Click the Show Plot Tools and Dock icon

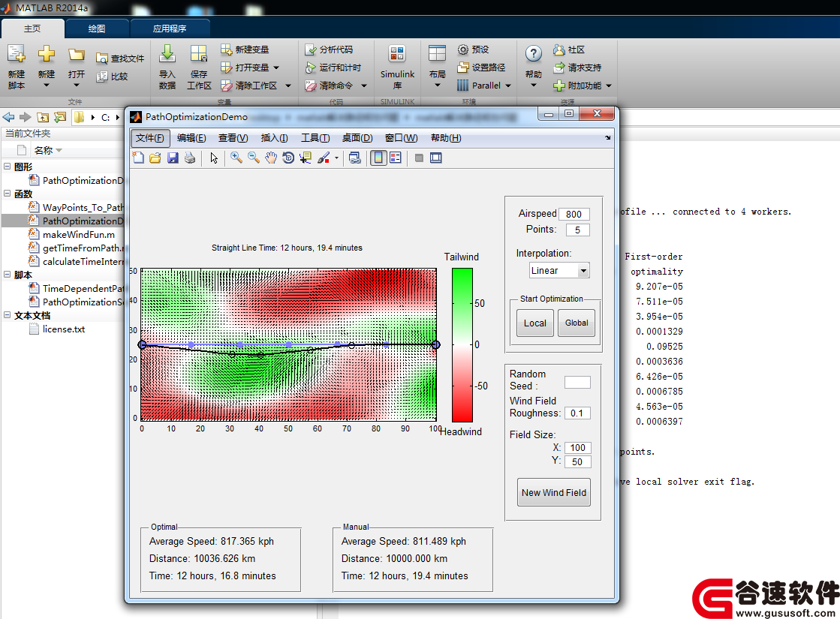(x=436, y=158)
